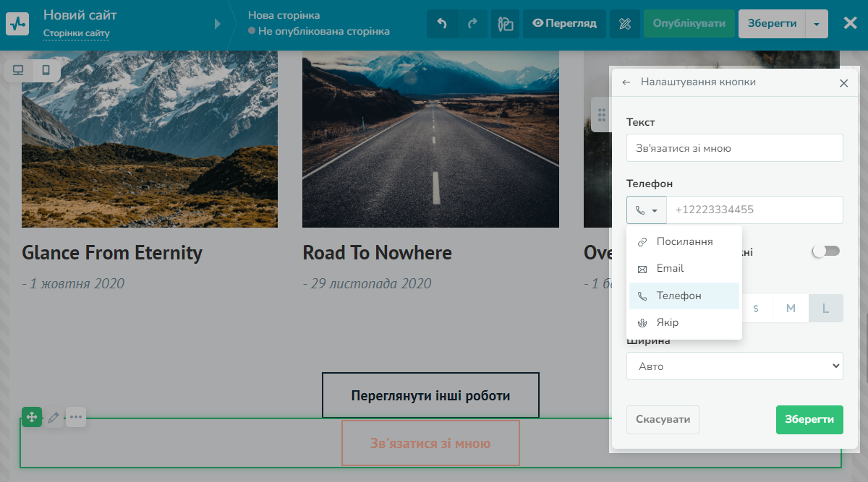This screenshot has width=868, height=482.
Task: Click the site logo icon in header
Action: coord(17,23)
